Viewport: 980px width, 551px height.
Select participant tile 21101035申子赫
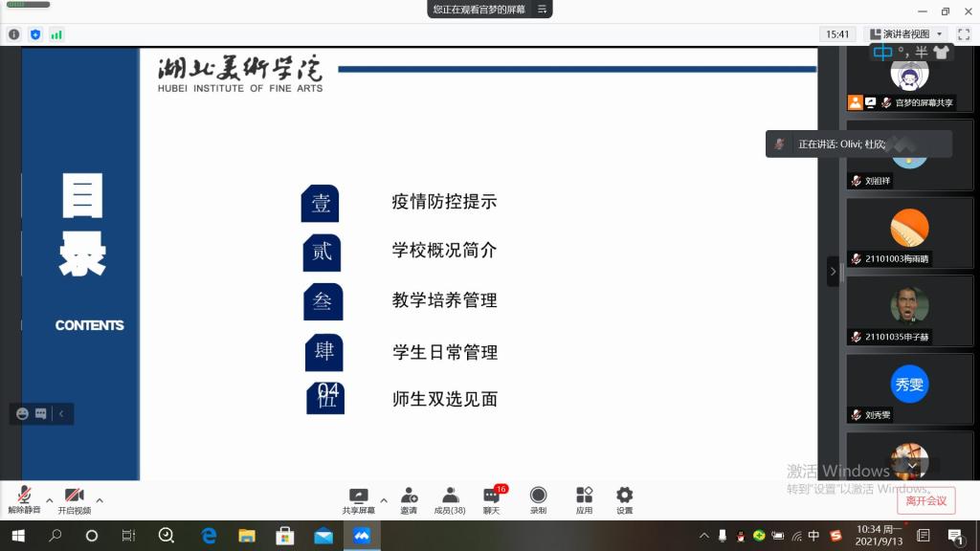coord(909,312)
